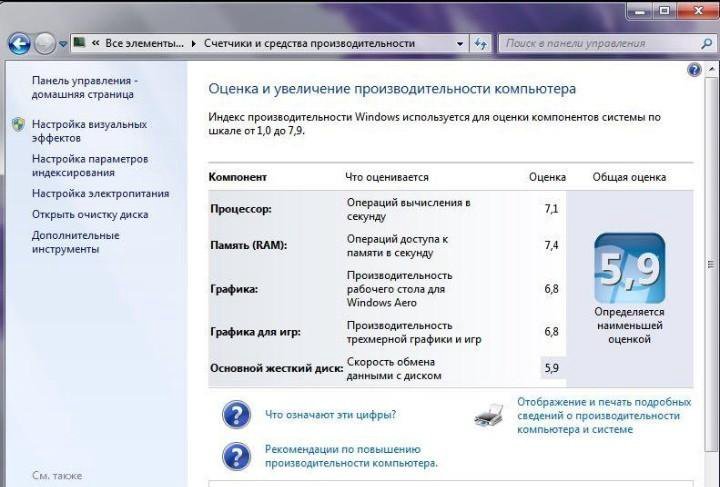
Task: Click the blue Help question mark icon
Action: click(694, 70)
